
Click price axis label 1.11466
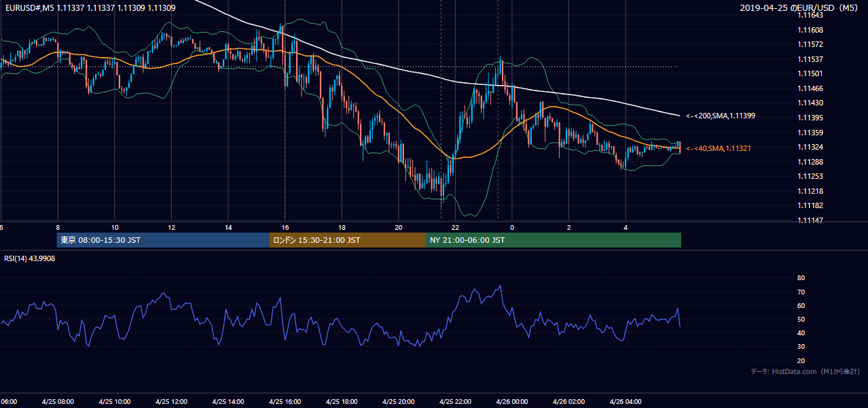[810, 88]
